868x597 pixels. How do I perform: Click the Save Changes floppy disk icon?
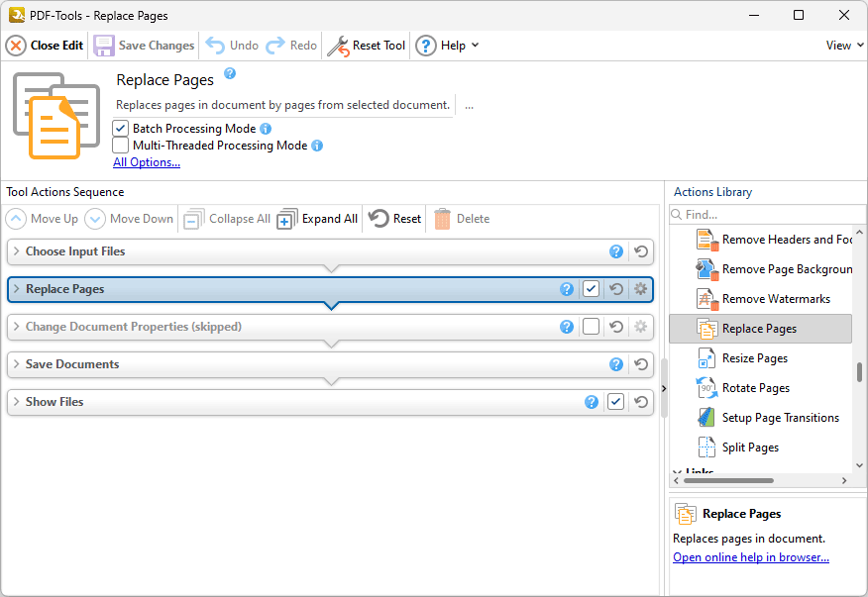[x=103, y=46]
